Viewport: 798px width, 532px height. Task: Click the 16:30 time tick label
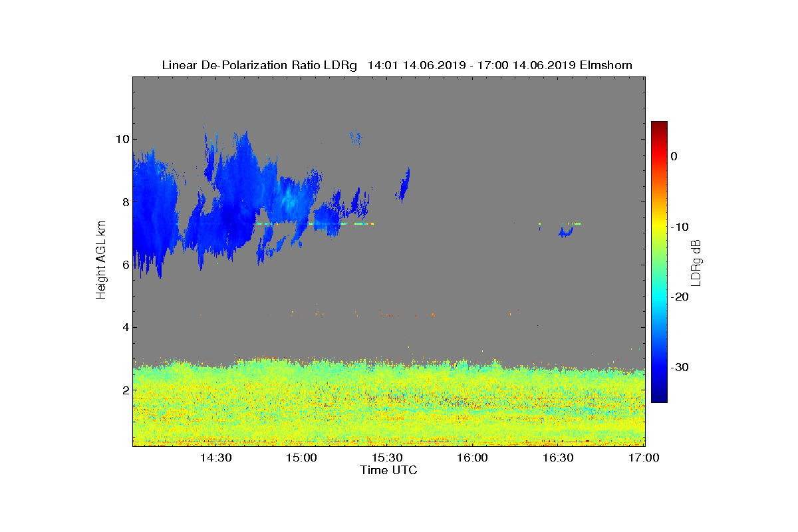(x=559, y=458)
